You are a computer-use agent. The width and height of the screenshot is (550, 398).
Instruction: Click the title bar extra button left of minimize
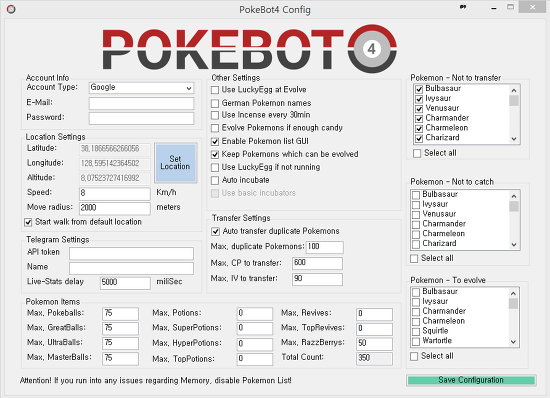pos(463,7)
